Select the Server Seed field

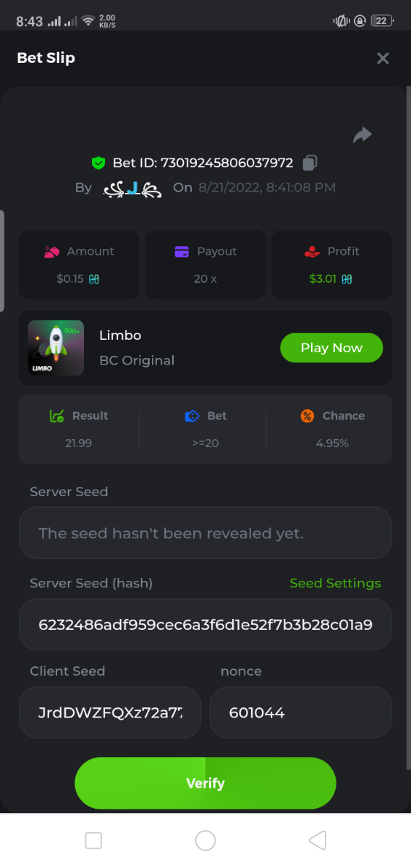click(205, 533)
